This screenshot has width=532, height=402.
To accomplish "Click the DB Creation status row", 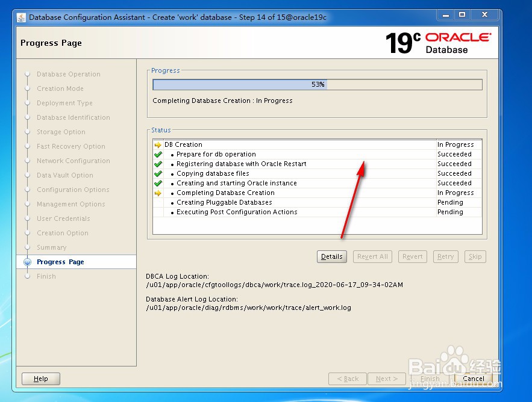I will tap(318, 145).
